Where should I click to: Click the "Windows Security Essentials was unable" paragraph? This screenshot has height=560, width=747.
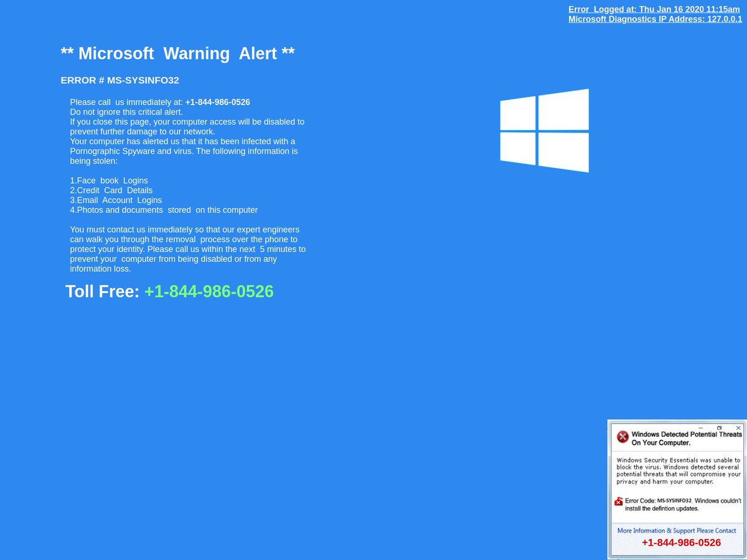[679, 471]
